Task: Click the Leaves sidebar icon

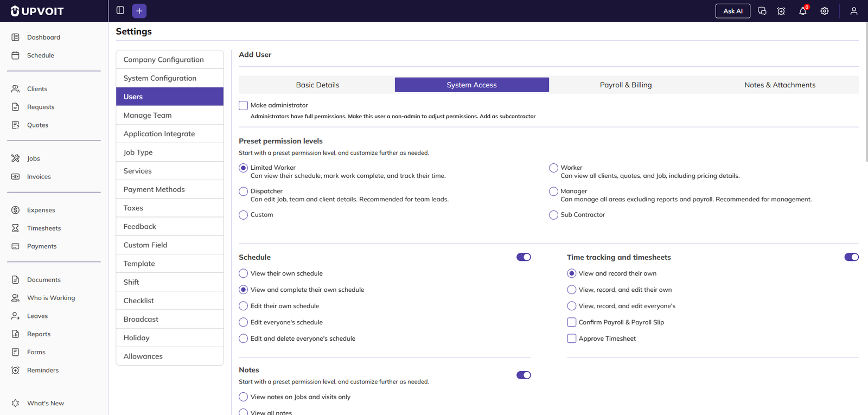Action: [x=16, y=316]
